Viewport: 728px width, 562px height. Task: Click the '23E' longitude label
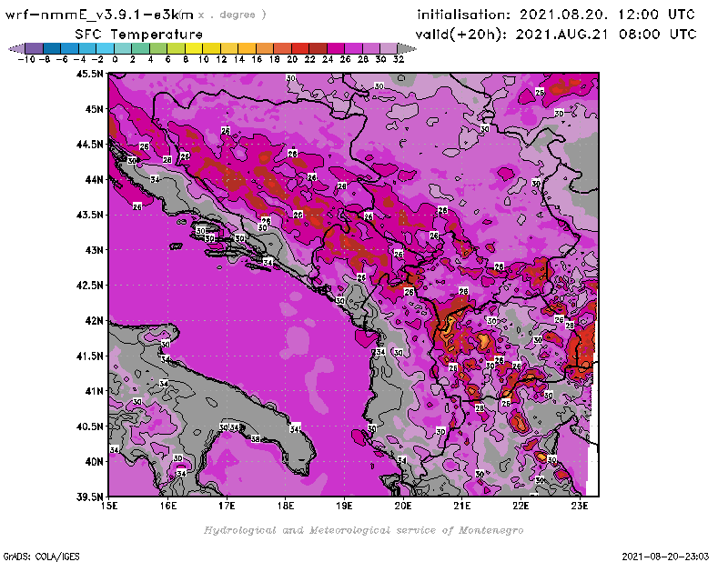[x=580, y=506]
